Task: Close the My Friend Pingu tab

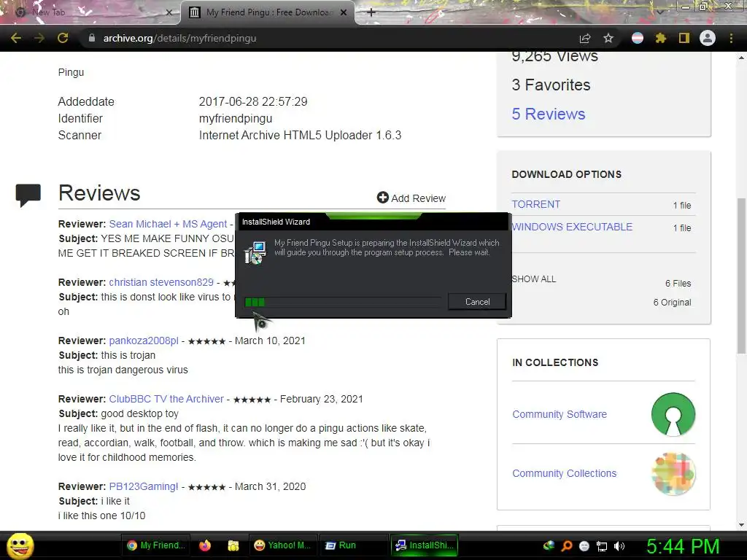Action: click(344, 12)
